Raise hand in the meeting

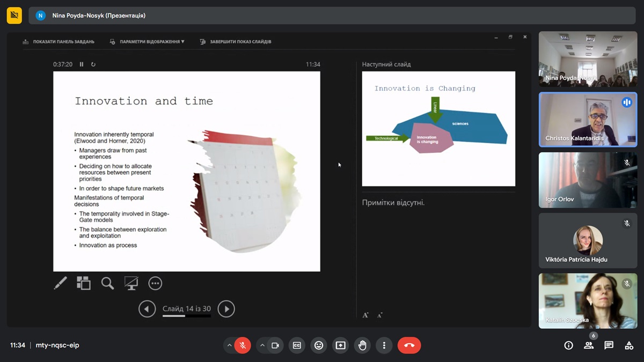pos(362,345)
